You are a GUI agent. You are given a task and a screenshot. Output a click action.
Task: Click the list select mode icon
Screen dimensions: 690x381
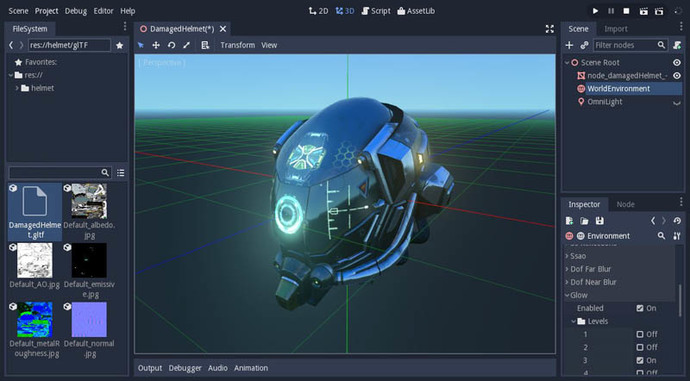click(205, 45)
